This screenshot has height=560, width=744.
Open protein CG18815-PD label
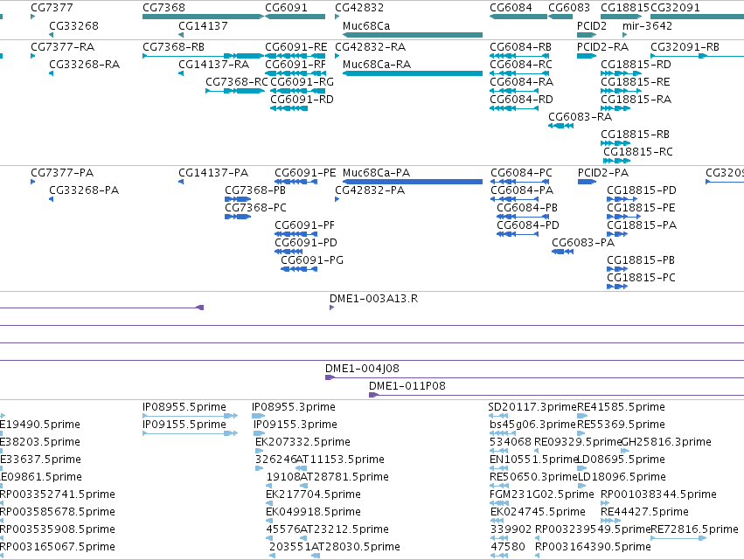point(642,190)
